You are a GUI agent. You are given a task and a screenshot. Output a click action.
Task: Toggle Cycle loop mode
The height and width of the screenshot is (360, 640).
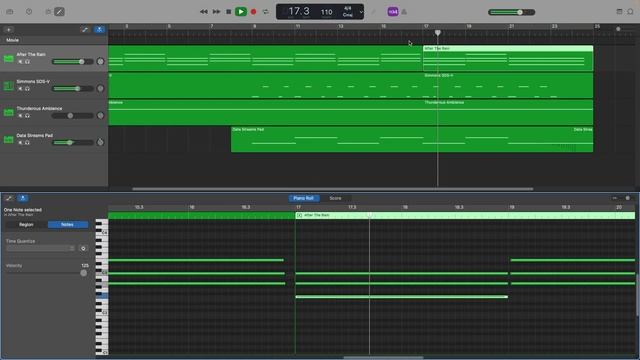tap(266, 12)
